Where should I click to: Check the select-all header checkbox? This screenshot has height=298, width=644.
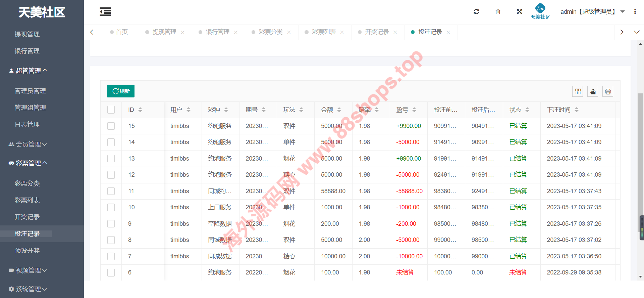tap(111, 110)
